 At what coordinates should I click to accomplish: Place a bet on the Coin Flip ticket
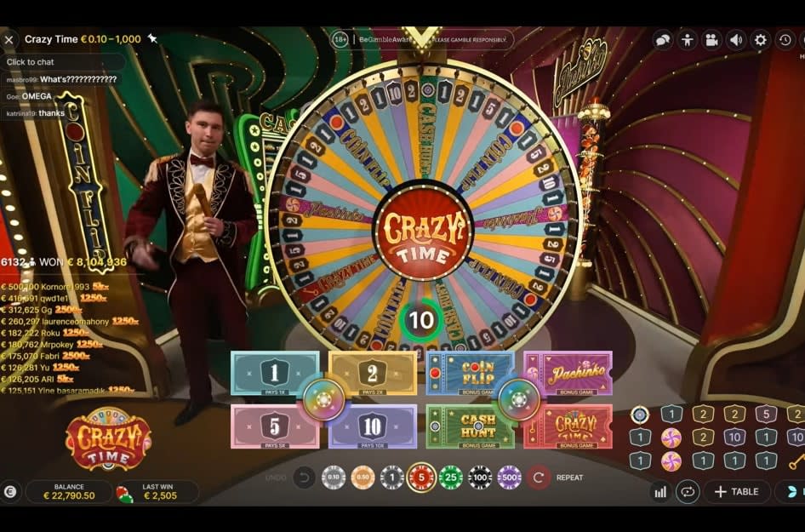coord(470,374)
